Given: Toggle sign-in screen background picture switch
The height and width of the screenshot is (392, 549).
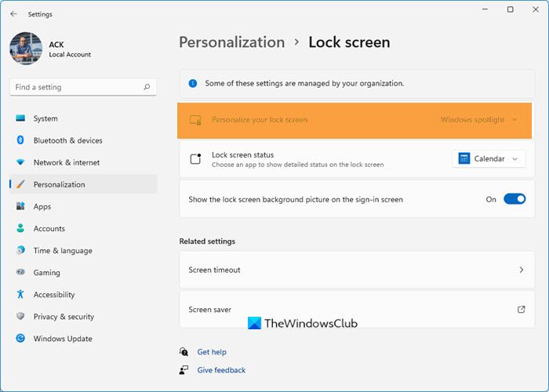Looking at the screenshot, I should pyautogui.click(x=514, y=199).
